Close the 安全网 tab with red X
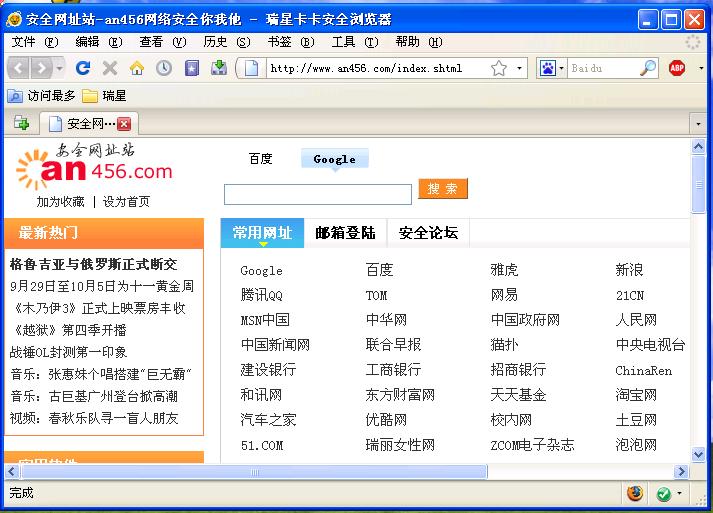Image resolution: width=713 pixels, height=513 pixels. pos(124,124)
